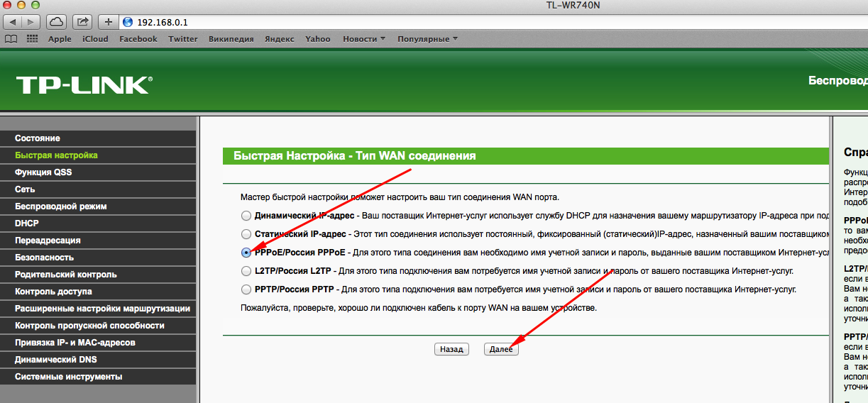Click the Быстрая Настройка - Тип WAN соединения heading
This screenshot has height=403, width=868.
[x=355, y=155]
